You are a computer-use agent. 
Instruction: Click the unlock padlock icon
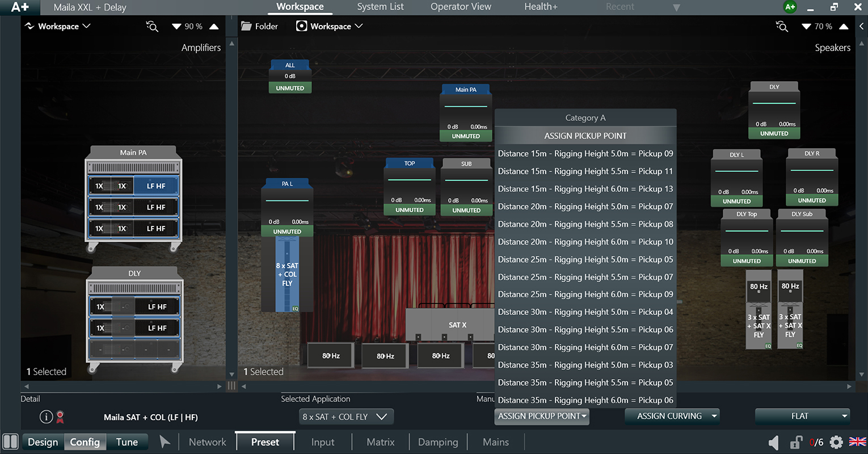click(796, 442)
